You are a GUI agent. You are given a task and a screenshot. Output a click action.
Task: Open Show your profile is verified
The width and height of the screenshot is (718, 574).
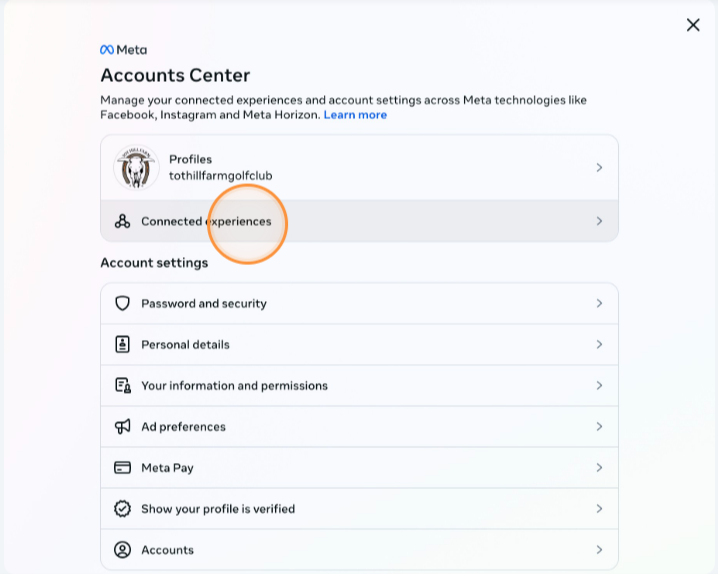(x=218, y=508)
